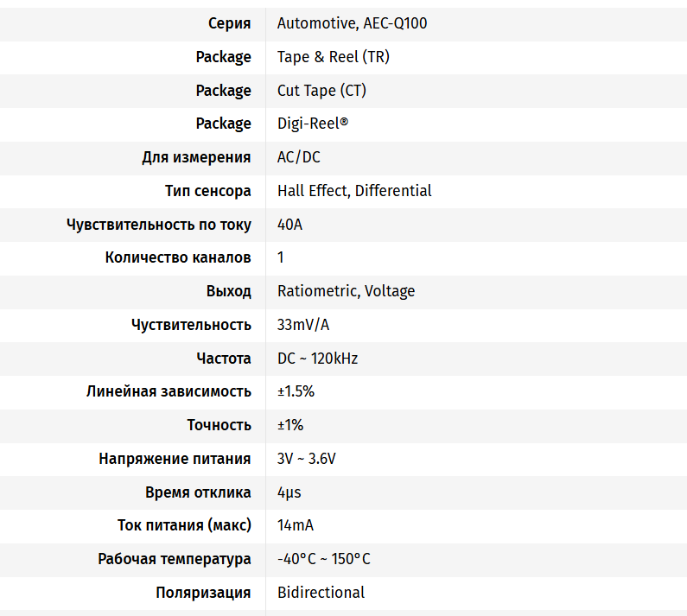This screenshot has height=616, width=687.
Task: Click the "Ratiometric, Voltage" output value
Action: pyautogui.click(x=346, y=291)
